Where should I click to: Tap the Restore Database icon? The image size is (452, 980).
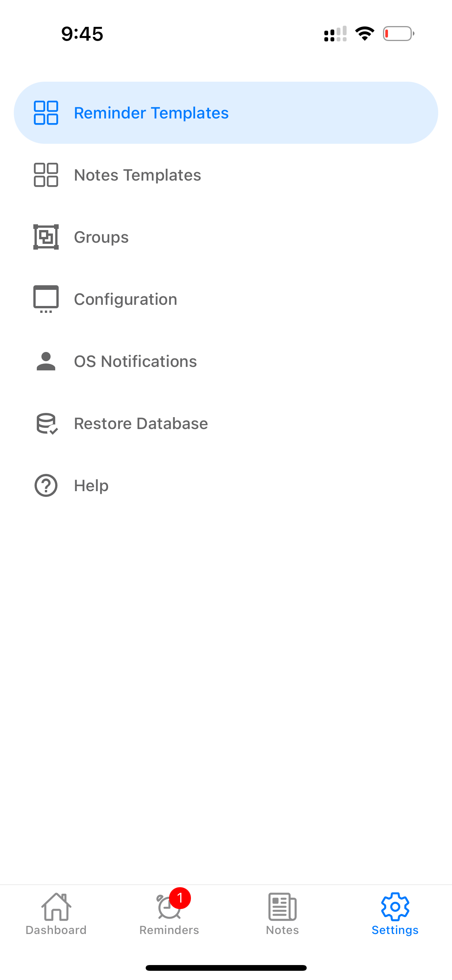[x=46, y=424]
